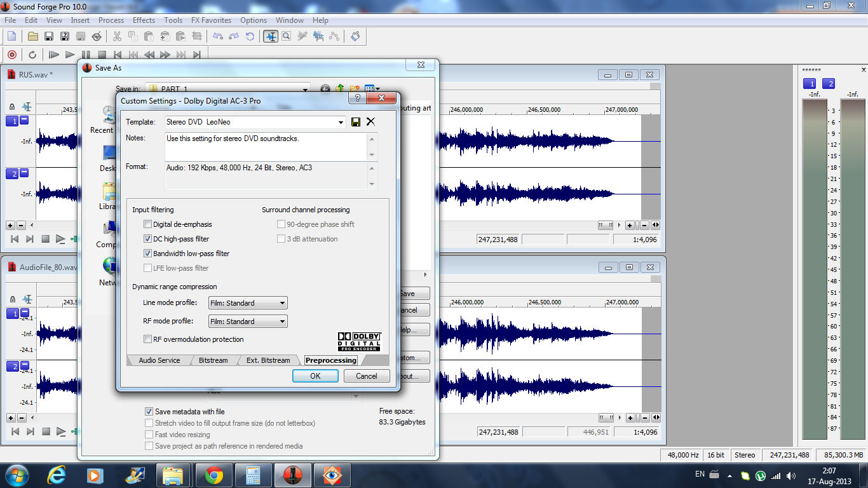Click Play in main transport bar
Screen dimensions: 868x488
[70, 55]
